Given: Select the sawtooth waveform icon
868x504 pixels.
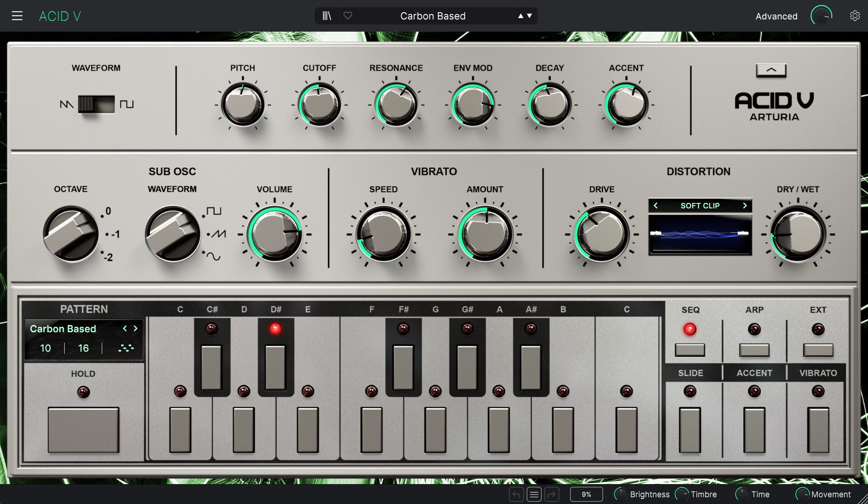Looking at the screenshot, I should coord(66,104).
